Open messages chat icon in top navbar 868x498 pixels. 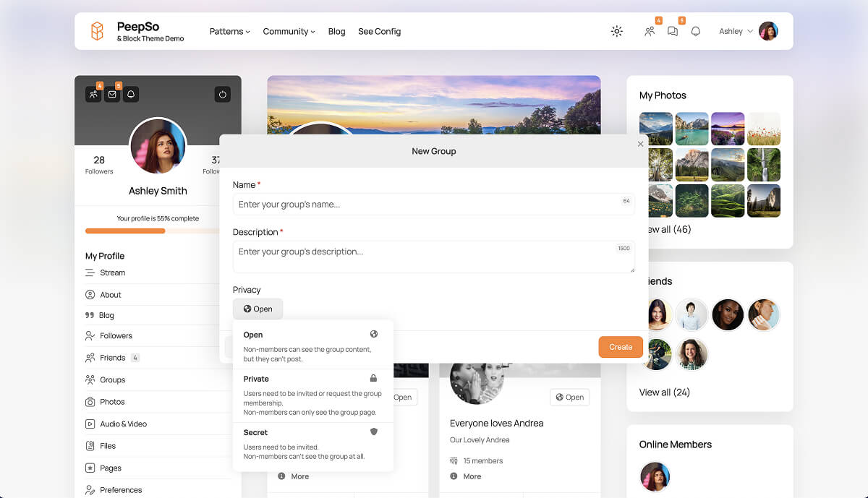[673, 31]
